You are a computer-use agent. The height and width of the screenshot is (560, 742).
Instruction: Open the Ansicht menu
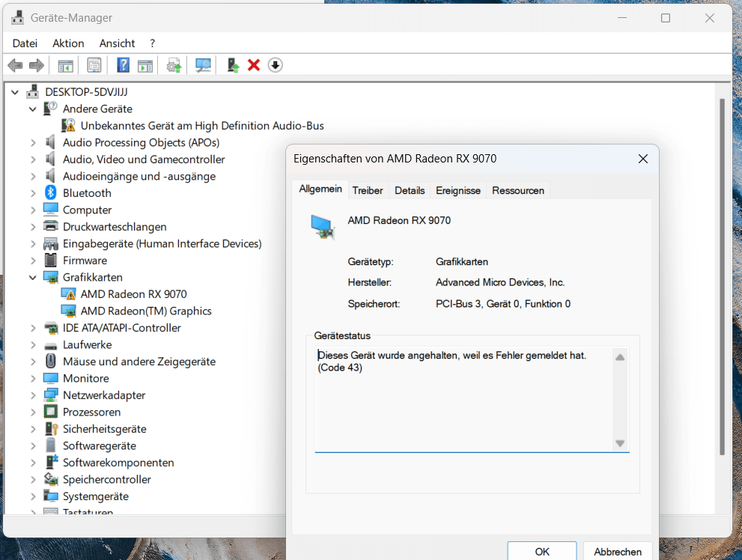click(117, 43)
